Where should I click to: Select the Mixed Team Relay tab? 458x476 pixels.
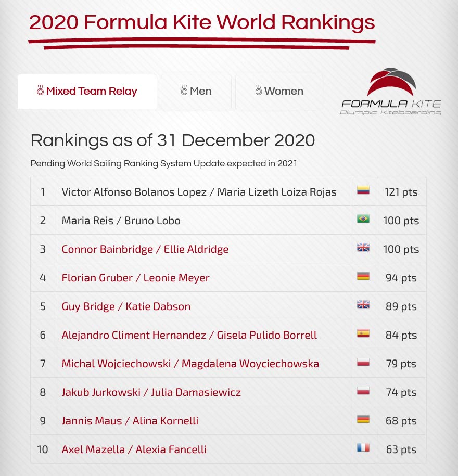coord(87,92)
